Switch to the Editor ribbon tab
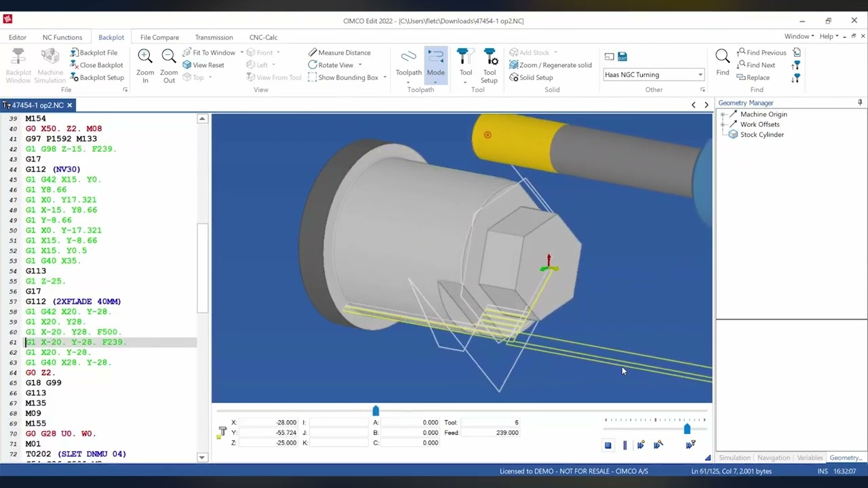 (18, 37)
